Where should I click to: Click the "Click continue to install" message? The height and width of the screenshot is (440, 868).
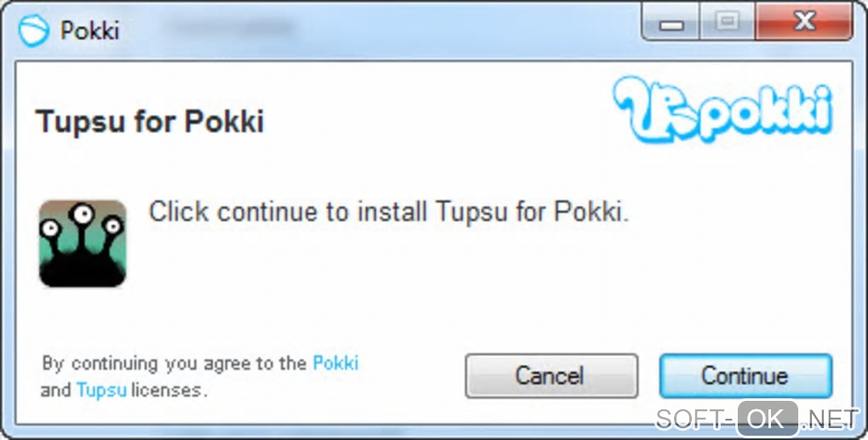click(389, 211)
